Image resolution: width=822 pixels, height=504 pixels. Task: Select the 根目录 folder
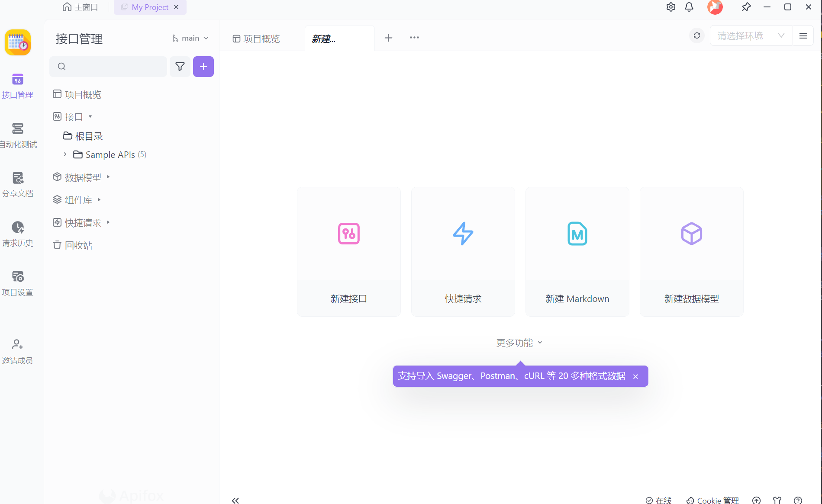coord(83,136)
